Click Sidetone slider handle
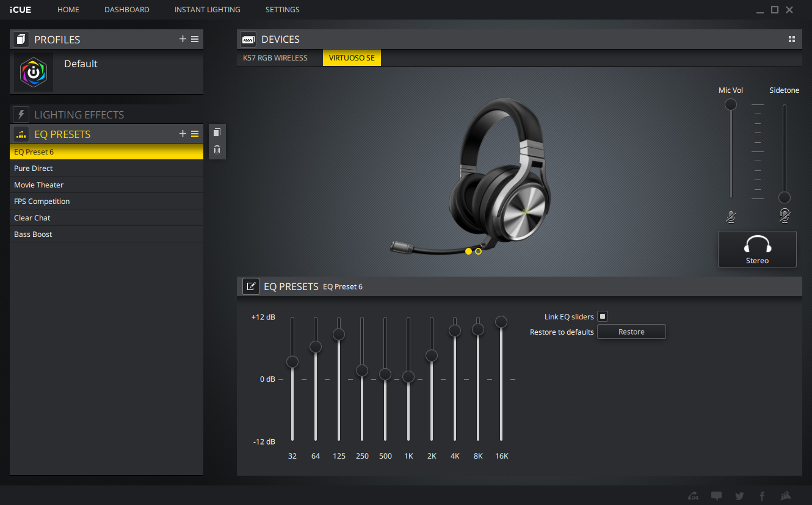The width and height of the screenshot is (812, 505). pos(785,197)
